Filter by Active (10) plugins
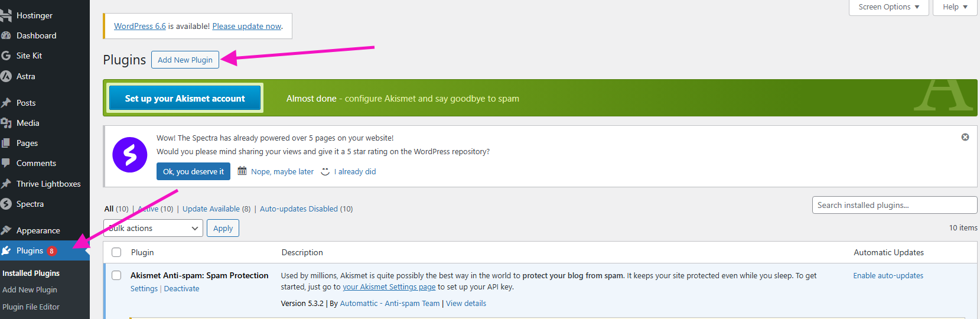 [155, 209]
